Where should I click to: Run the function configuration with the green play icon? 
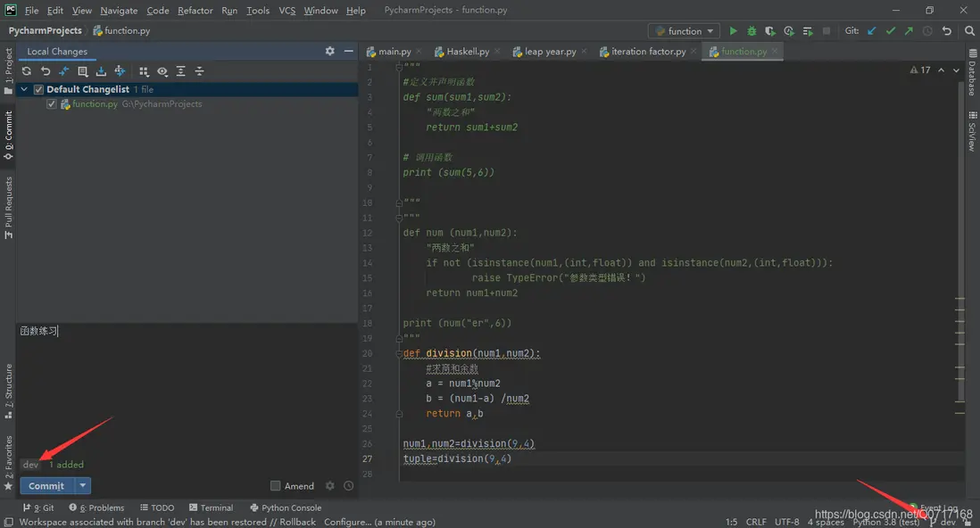pyautogui.click(x=733, y=31)
